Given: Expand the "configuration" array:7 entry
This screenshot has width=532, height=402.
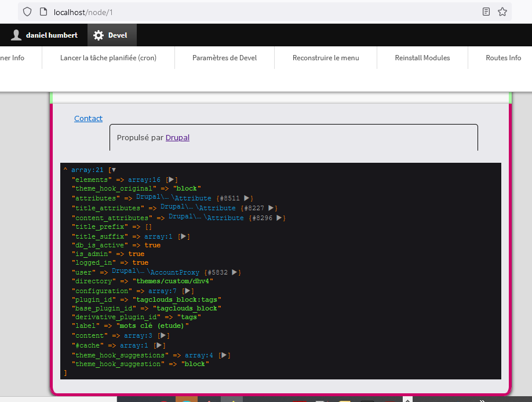Looking at the screenshot, I should (188, 291).
